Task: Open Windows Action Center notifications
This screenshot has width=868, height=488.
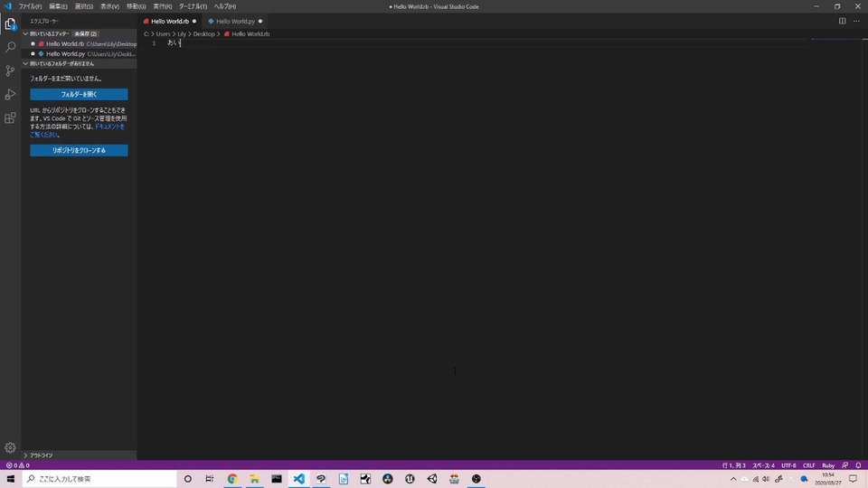Action: tap(853, 479)
